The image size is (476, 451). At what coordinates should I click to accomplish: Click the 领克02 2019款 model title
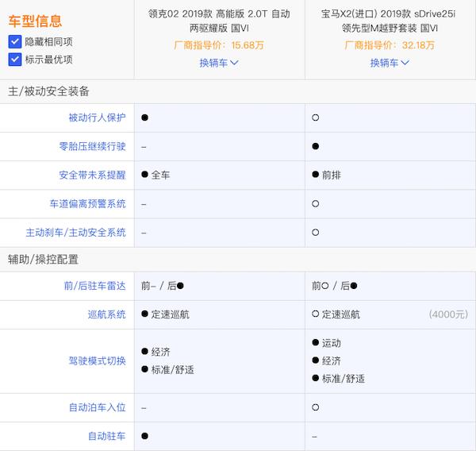219,21
